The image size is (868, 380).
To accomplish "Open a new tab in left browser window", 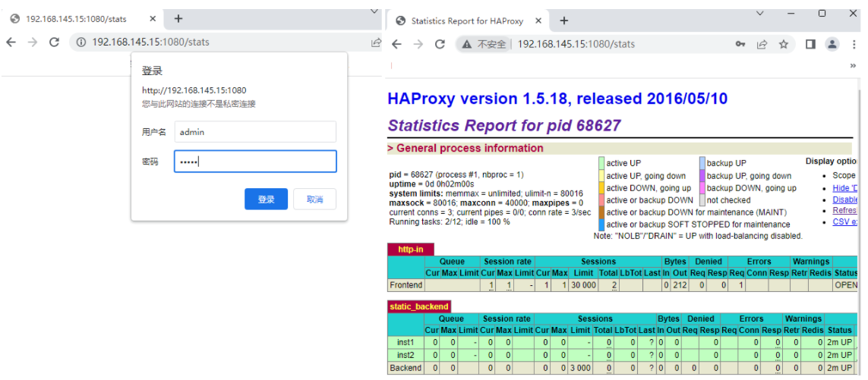I will tap(178, 19).
